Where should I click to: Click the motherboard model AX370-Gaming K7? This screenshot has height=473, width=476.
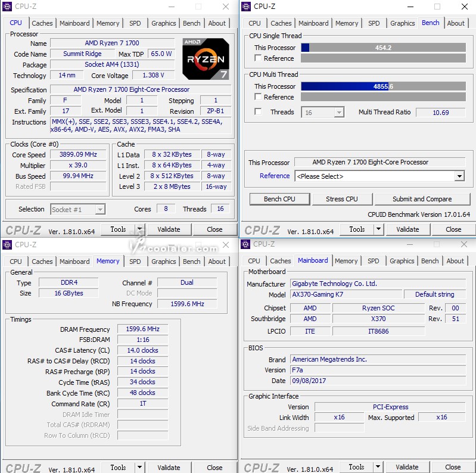[x=346, y=294]
